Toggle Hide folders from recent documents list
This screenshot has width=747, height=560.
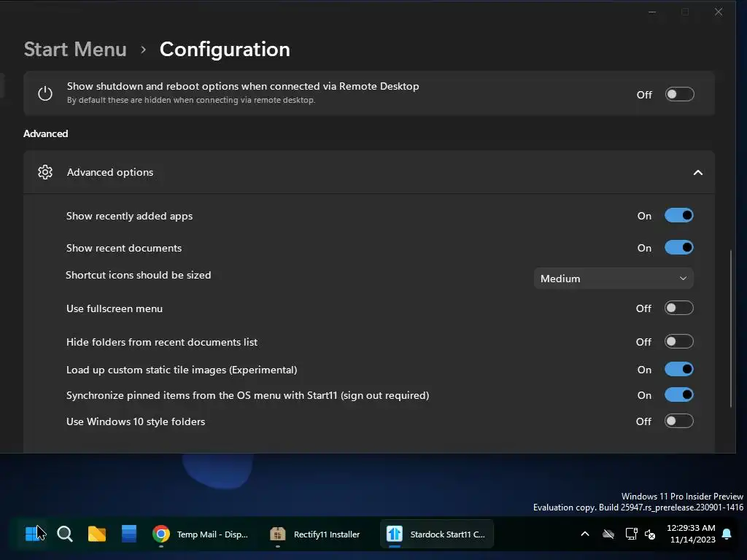679,342
